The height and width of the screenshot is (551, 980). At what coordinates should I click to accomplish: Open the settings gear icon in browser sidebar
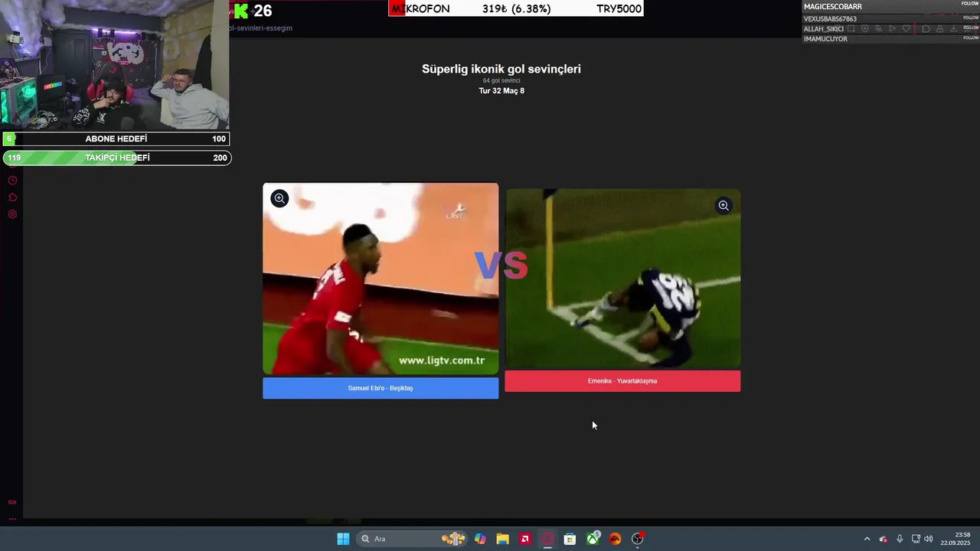pyautogui.click(x=12, y=214)
